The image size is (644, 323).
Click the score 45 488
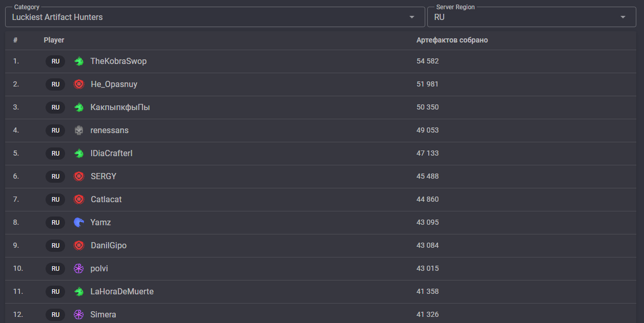[x=427, y=176]
